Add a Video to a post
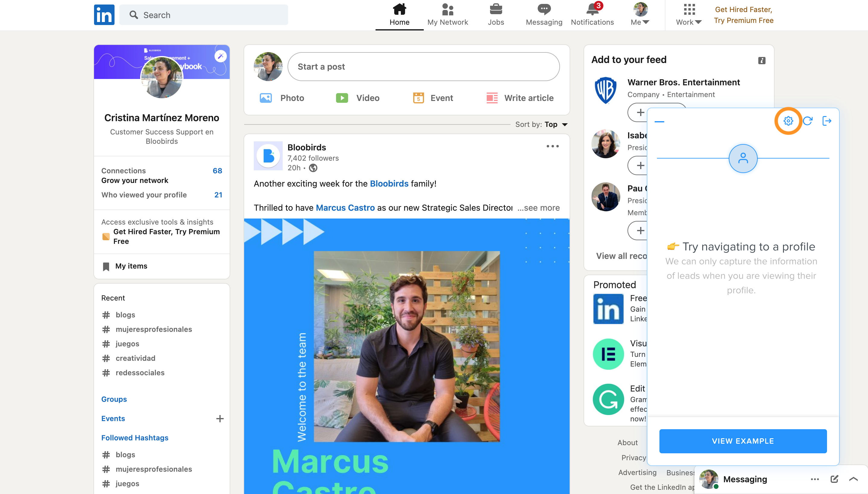 pyautogui.click(x=357, y=98)
